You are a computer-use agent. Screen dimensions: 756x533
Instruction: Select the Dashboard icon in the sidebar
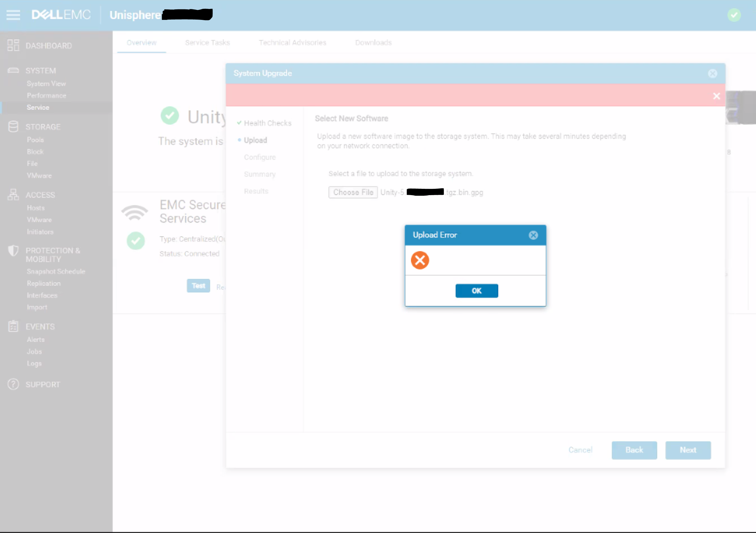coord(13,45)
